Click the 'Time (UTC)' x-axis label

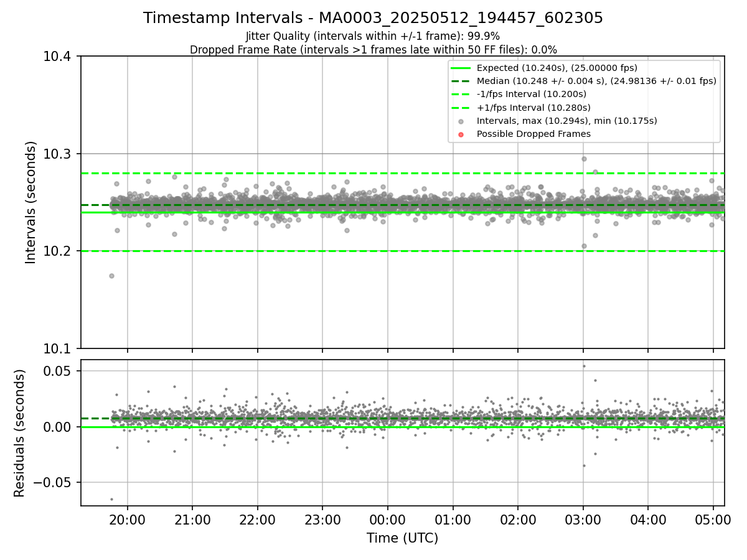pos(402,538)
